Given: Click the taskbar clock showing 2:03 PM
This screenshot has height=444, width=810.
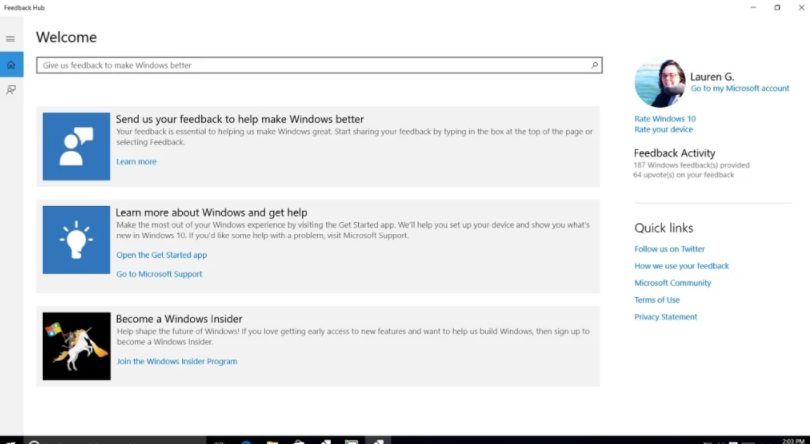Looking at the screenshot, I should click(793, 441).
